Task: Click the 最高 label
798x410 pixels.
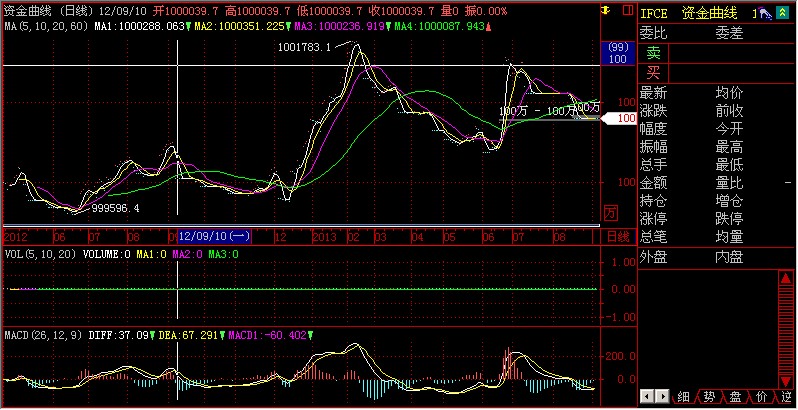Action: pyautogui.click(x=729, y=147)
